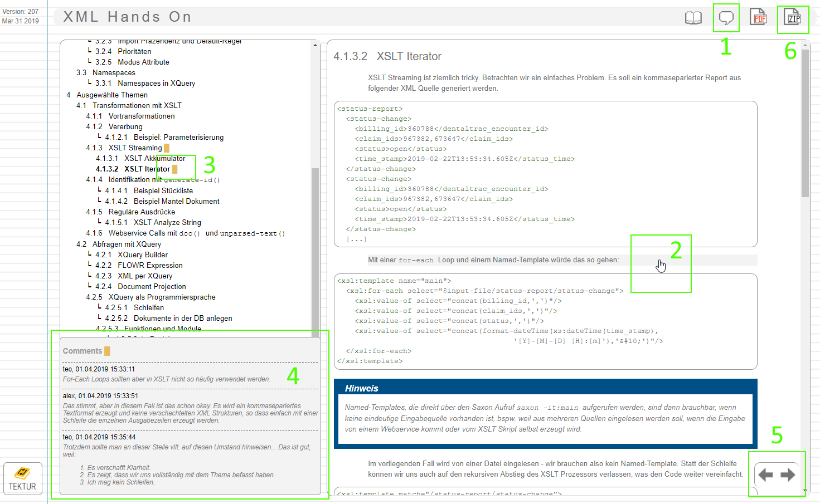The width and height of the screenshot is (820, 504).
Task: Select Document Projection in contents
Action: pos(152,286)
